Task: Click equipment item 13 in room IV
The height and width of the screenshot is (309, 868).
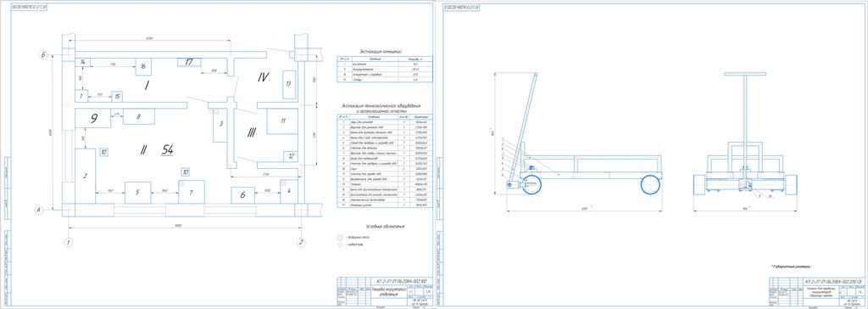Action: [x=288, y=84]
